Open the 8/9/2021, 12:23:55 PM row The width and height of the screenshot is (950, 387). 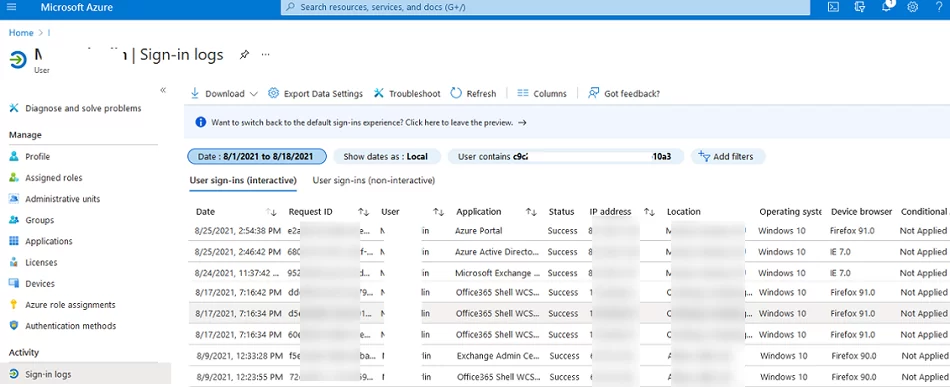click(570, 377)
